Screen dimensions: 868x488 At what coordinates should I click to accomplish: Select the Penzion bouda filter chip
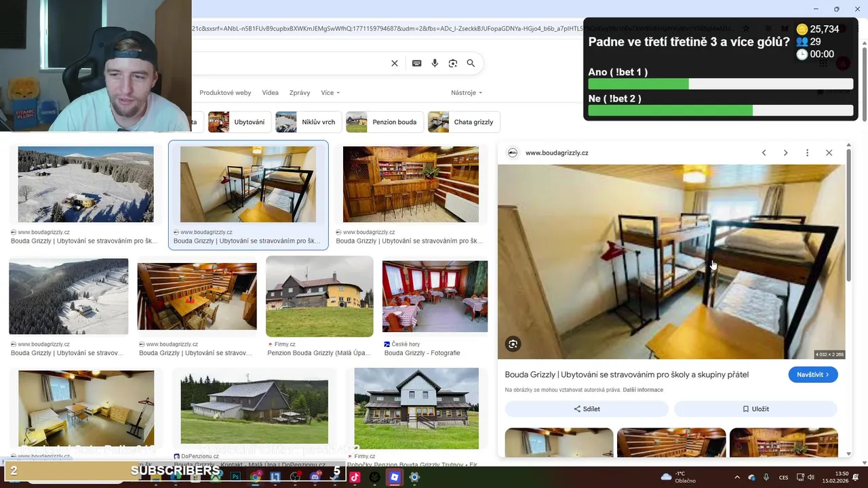[x=384, y=122]
